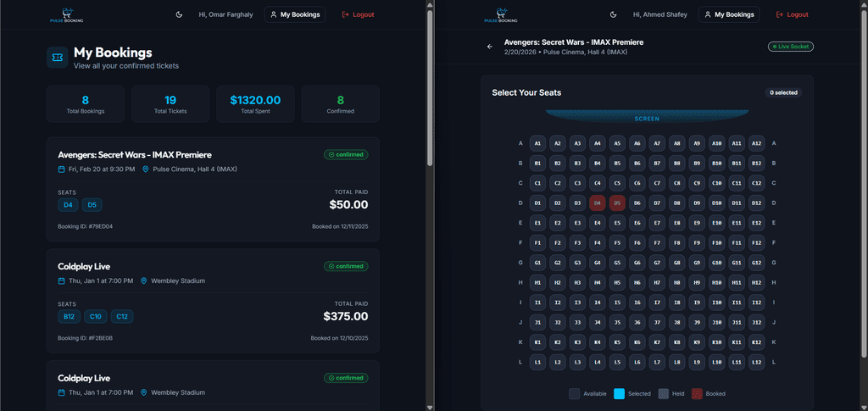Click the C12 seat tag on Coldplay booking
868x411 pixels.
(x=122, y=316)
